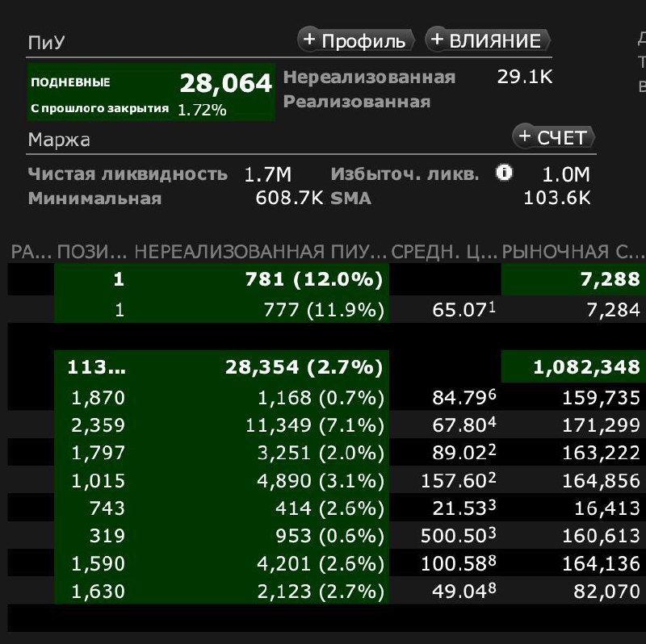
Task: Click the Чистая ликвидность 1.7M value
Action: point(268,174)
